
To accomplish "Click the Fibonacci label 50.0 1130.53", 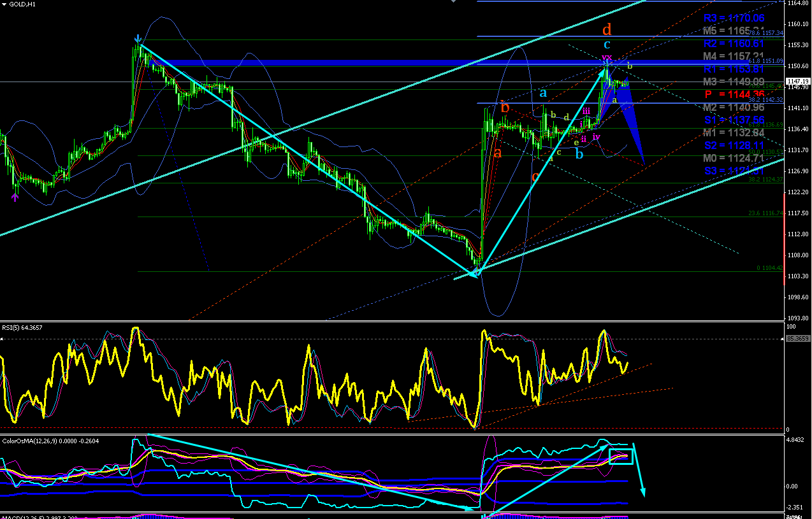I will pyautogui.click(x=766, y=152).
